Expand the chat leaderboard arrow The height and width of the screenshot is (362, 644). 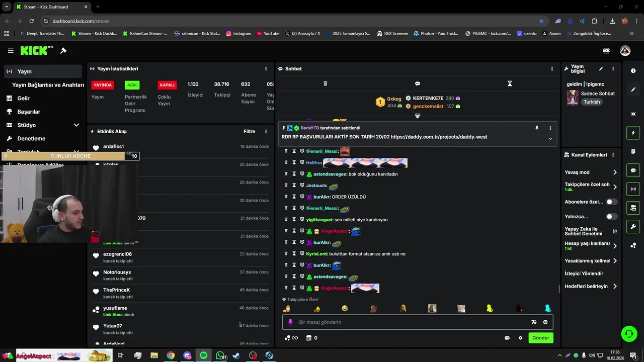[x=417, y=116]
